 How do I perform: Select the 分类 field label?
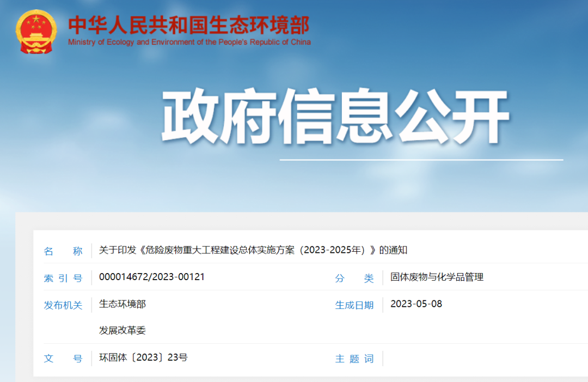[354, 278]
